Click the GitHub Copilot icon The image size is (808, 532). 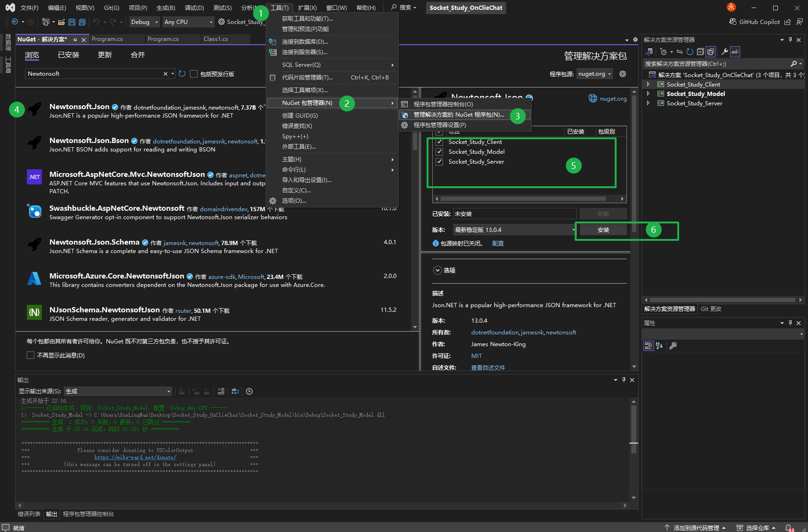pyautogui.click(x=733, y=22)
